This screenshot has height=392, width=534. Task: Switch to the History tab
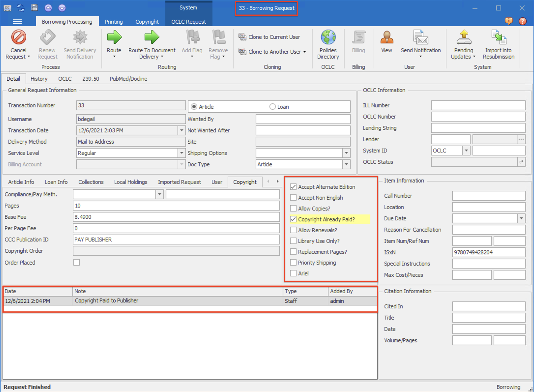pyautogui.click(x=39, y=79)
